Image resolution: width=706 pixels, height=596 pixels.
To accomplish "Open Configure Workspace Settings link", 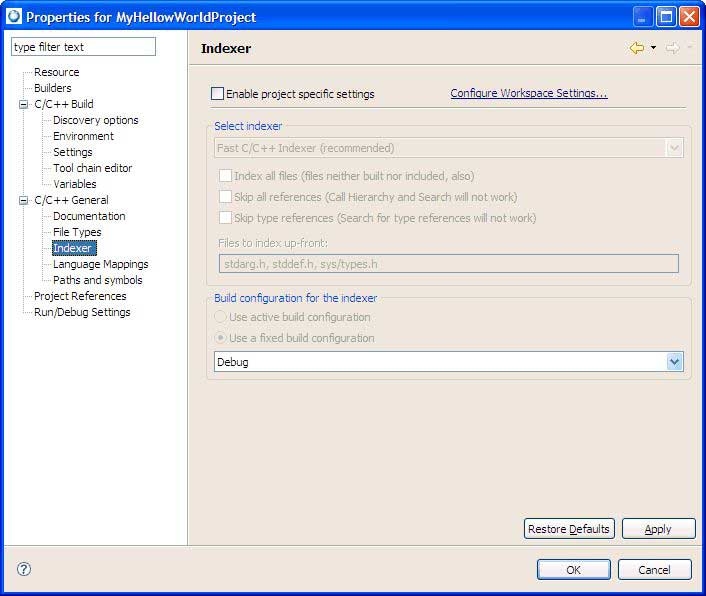I will click(528, 94).
